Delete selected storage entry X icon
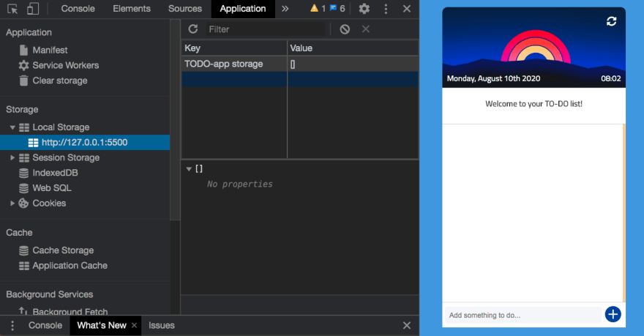This screenshot has width=644, height=336. (x=365, y=29)
